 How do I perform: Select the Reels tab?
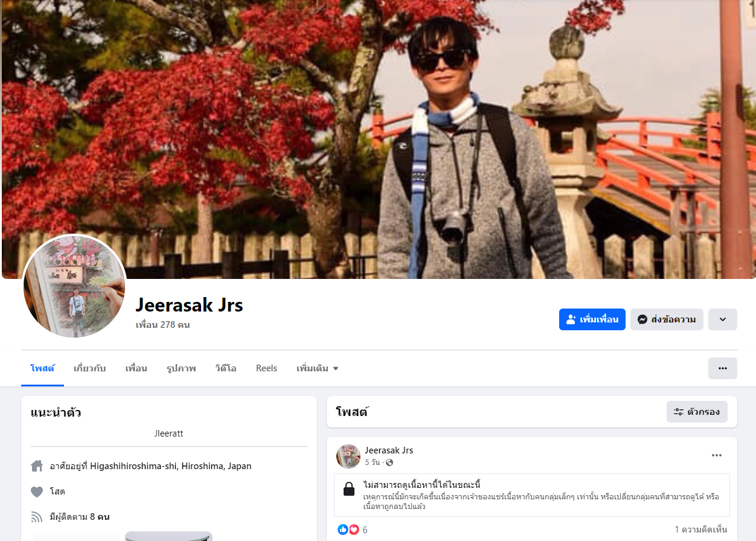266,368
